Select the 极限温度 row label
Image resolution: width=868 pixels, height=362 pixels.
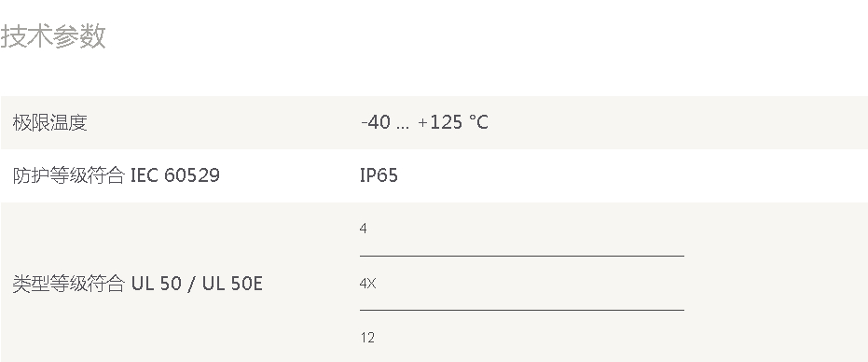(x=49, y=122)
